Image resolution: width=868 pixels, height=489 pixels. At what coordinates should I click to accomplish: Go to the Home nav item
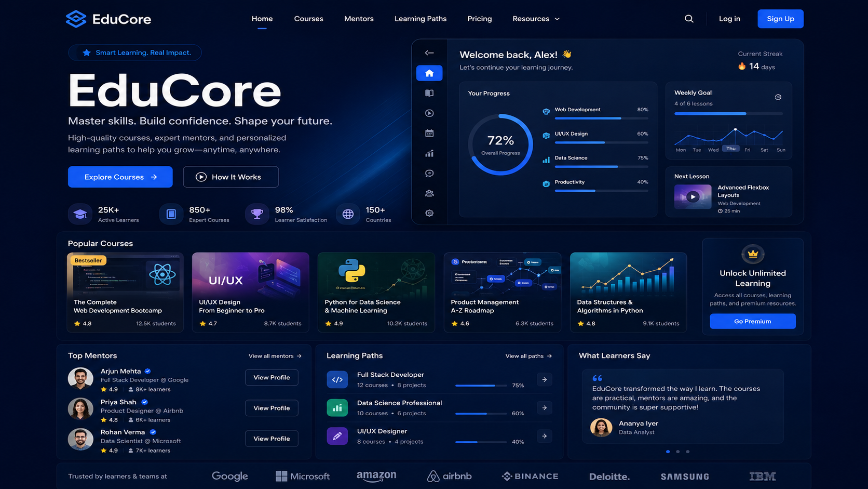[x=262, y=19]
